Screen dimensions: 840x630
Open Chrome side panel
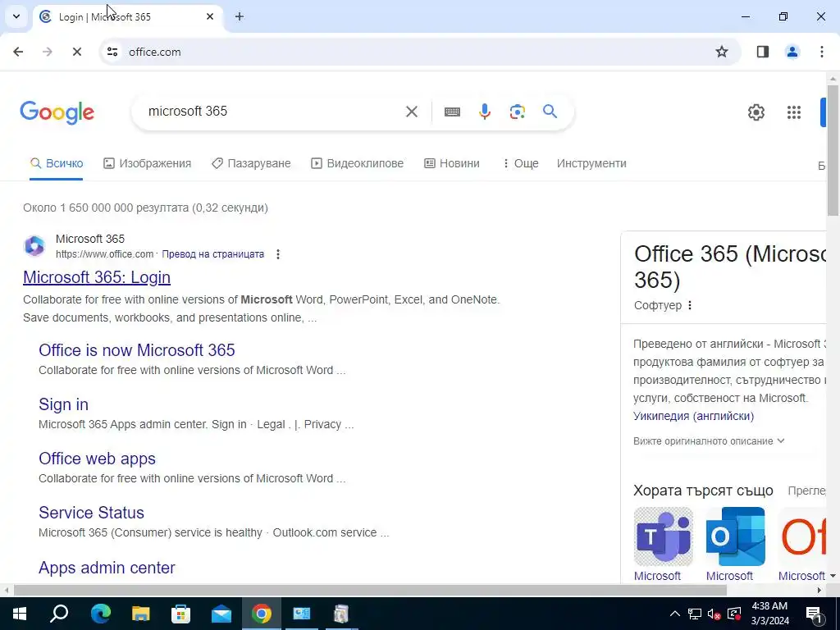763,52
